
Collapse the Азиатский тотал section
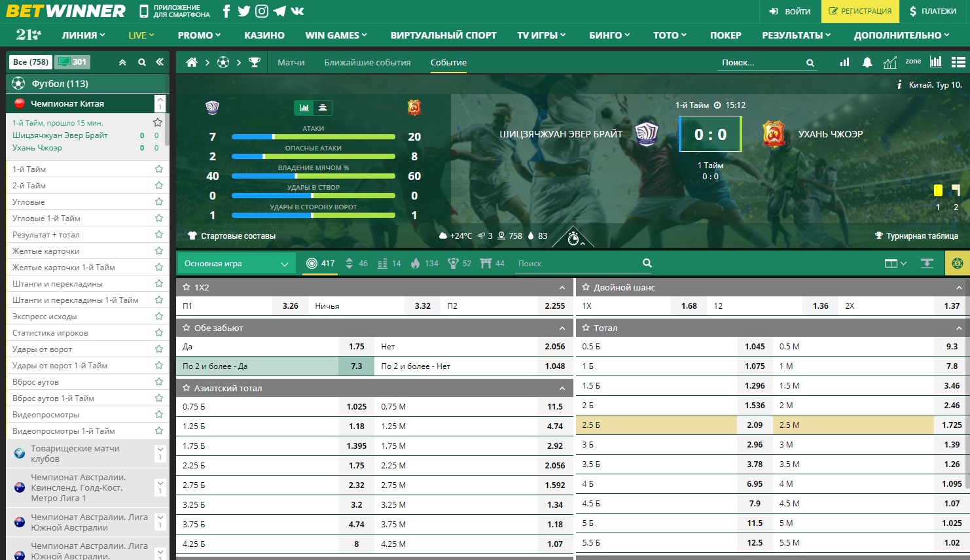[x=562, y=389]
